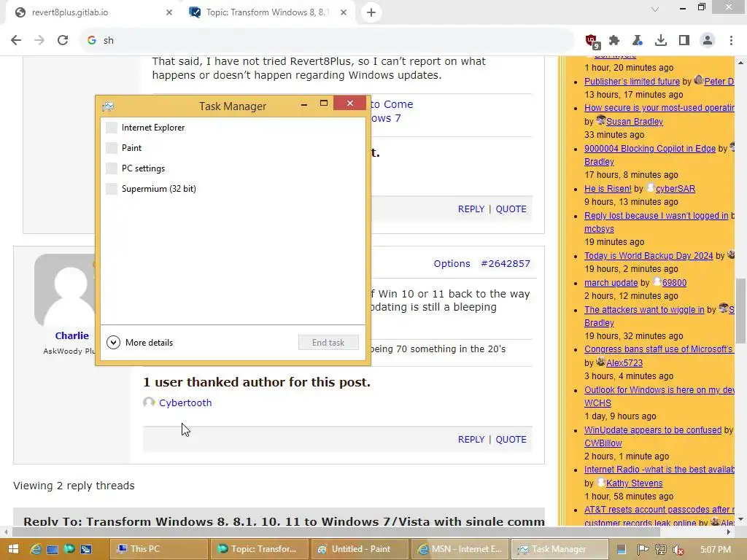747x560 pixels.
Task: Open the Experiments flask icon
Action: click(x=638, y=41)
